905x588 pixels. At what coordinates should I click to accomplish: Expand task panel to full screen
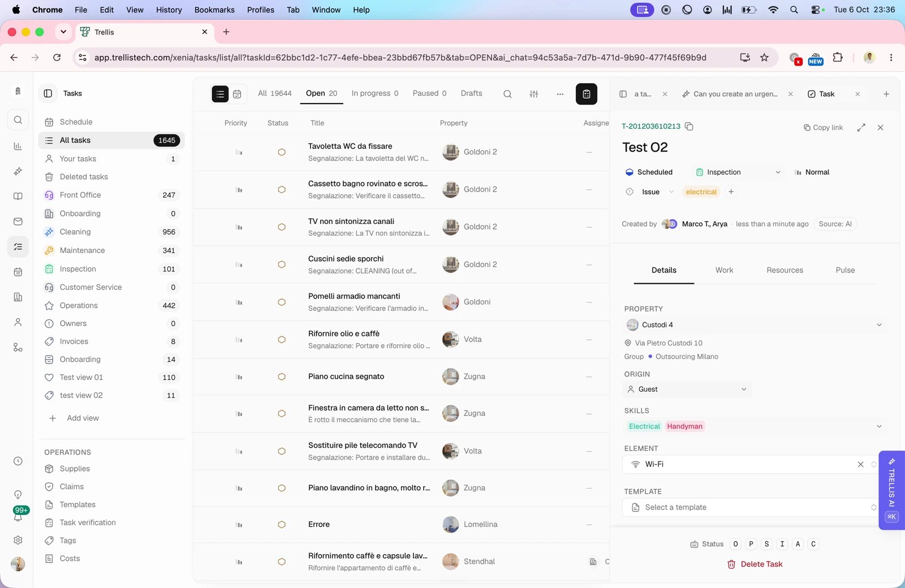click(861, 128)
